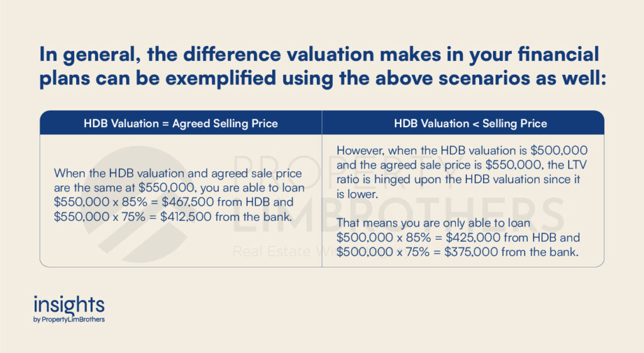Viewport: 644px width, 353px height.
Task: Click the insights by PropertyLimBrothers logo
Action: pyautogui.click(x=69, y=309)
